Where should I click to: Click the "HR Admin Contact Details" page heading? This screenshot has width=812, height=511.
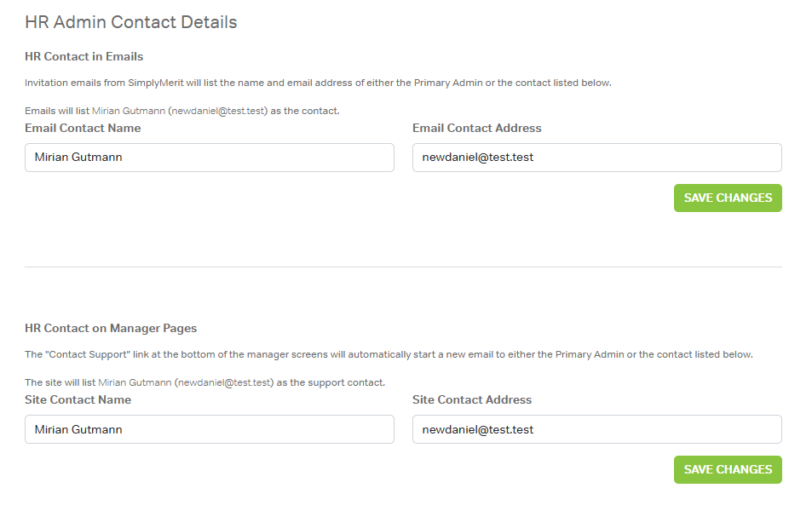coord(130,22)
